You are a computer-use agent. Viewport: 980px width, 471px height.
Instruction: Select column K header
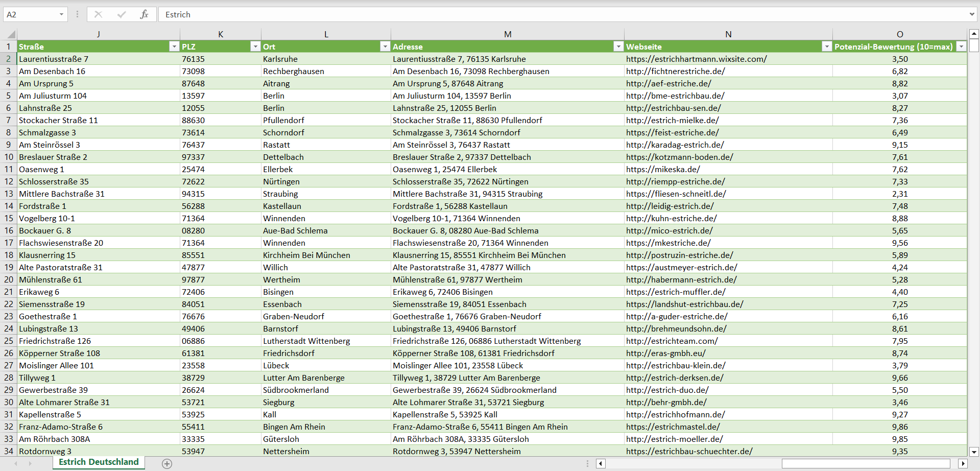coord(221,34)
